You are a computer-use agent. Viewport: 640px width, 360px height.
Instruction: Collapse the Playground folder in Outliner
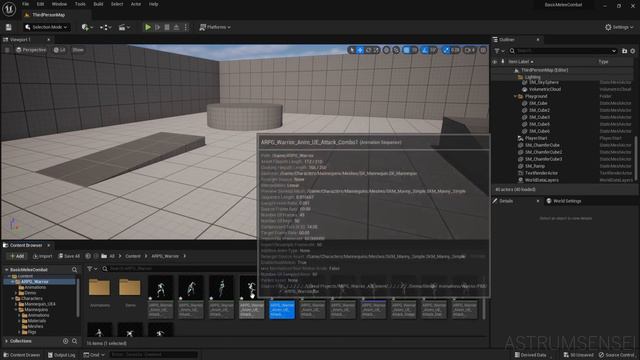pyautogui.click(x=516, y=96)
